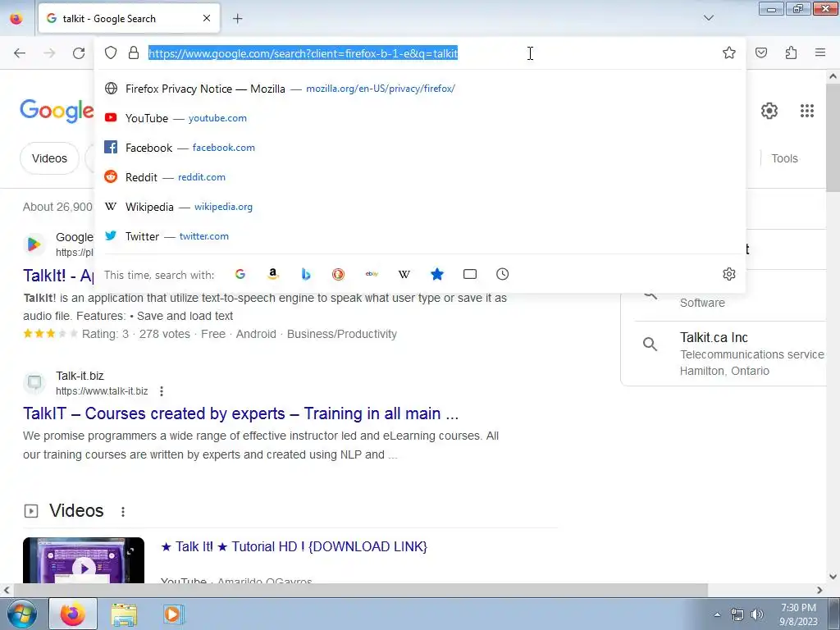
Task: Open the Extensions puzzle icon
Action: [791, 52]
